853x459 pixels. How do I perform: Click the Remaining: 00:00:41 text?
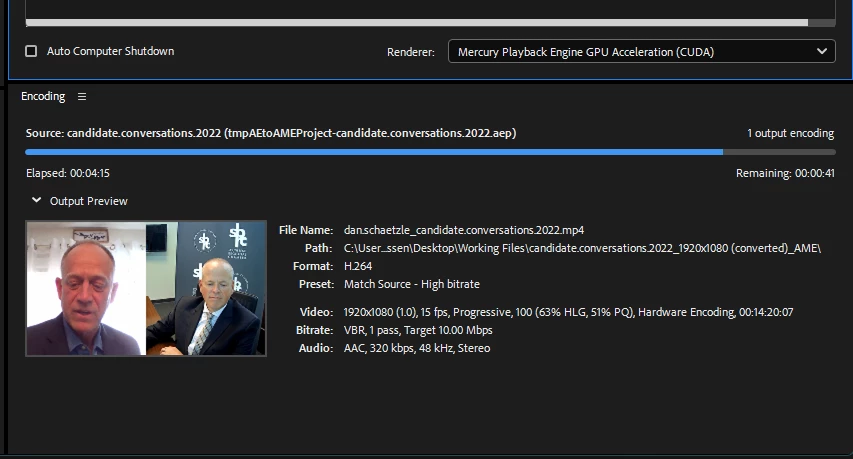coord(785,173)
